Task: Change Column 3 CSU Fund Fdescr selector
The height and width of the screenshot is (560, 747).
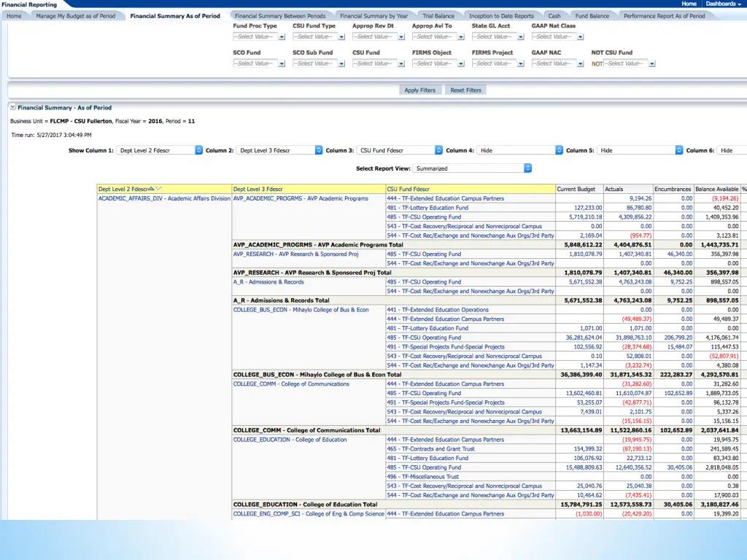Action: [400, 150]
